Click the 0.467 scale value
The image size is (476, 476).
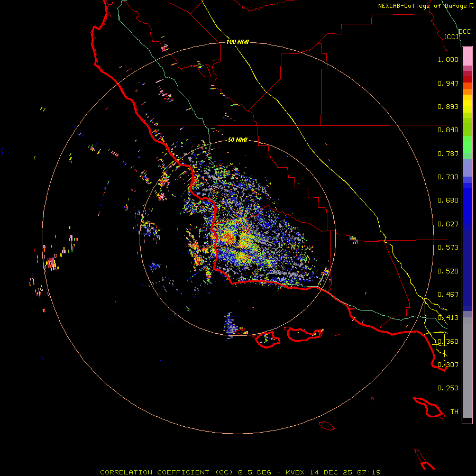pyautogui.click(x=448, y=295)
